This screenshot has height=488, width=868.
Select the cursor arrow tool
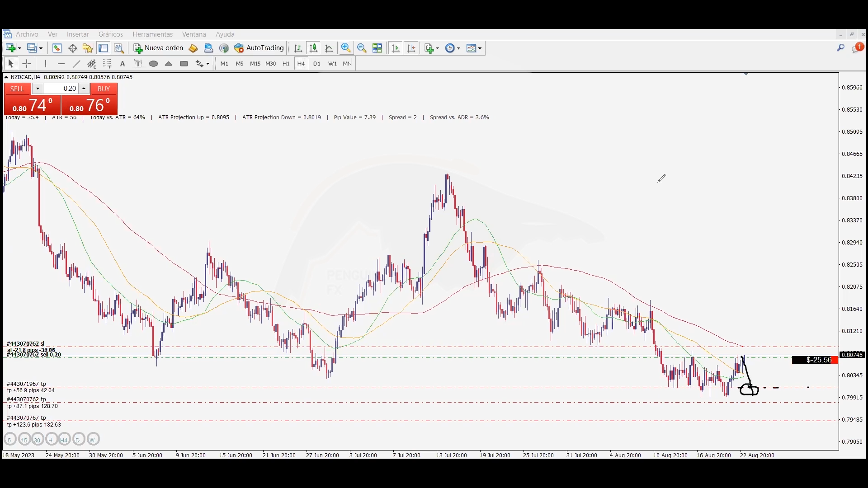coord(11,64)
